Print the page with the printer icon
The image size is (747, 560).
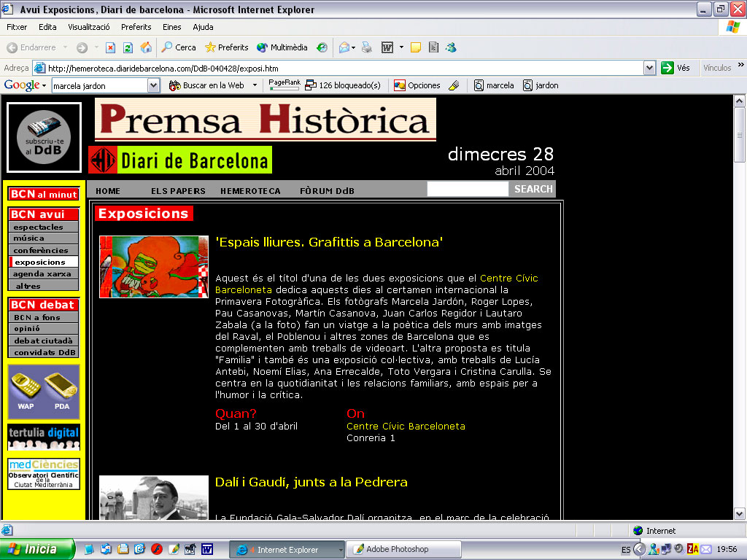point(367,47)
